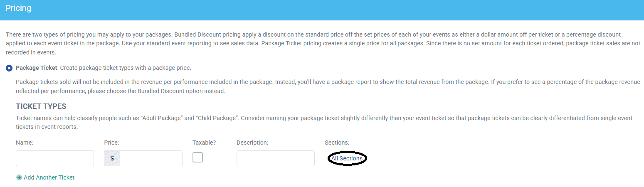This screenshot has width=644, height=187.
Task: Click the Bundled Discount intro paragraph
Action: pos(323,44)
